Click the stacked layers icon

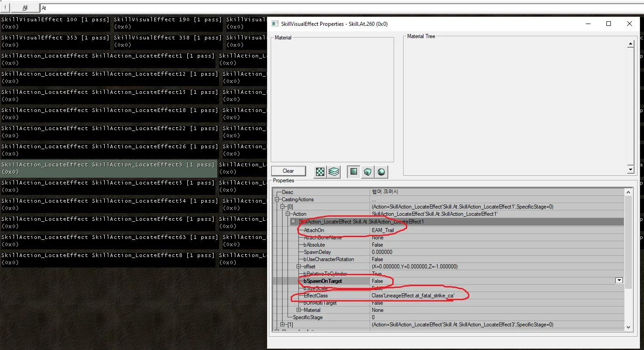click(x=334, y=172)
